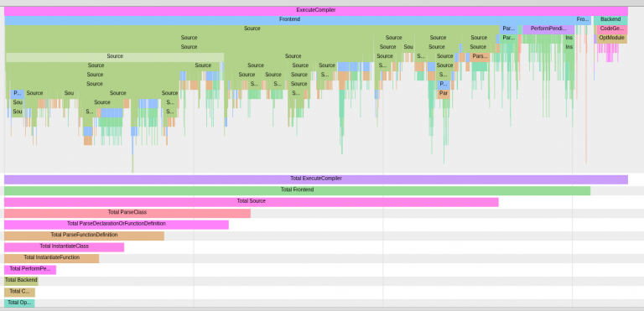Select the Total Source summary bar

point(252,202)
